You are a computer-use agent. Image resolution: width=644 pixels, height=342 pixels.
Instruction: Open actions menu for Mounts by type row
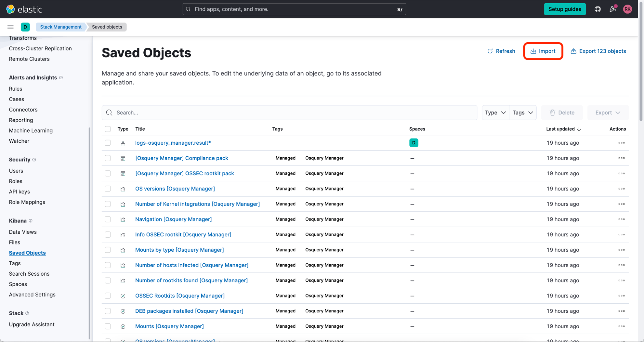621,250
